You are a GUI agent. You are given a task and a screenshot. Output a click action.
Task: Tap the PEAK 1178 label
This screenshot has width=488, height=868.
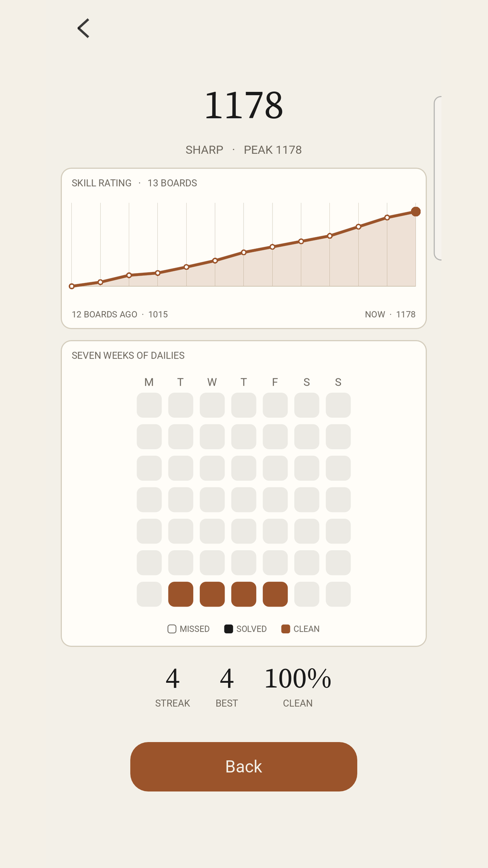click(273, 150)
